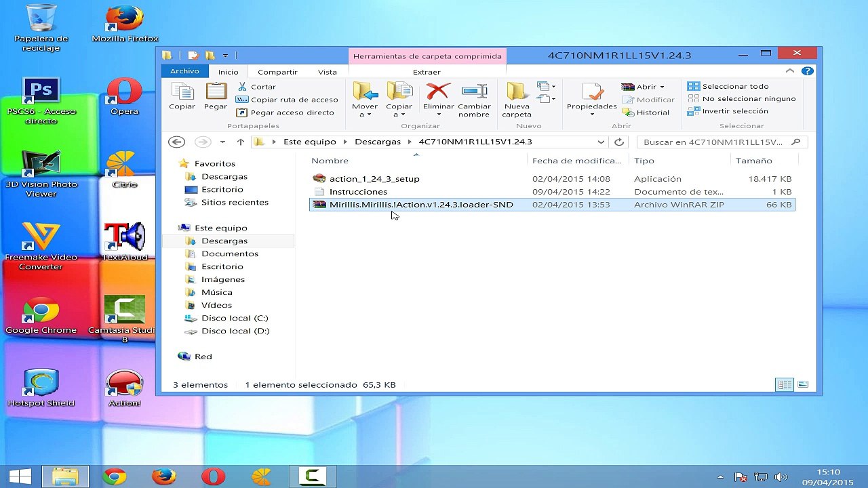This screenshot has width=868, height=488.
Task: Open Disco local (C:)
Action: pos(234,318)
